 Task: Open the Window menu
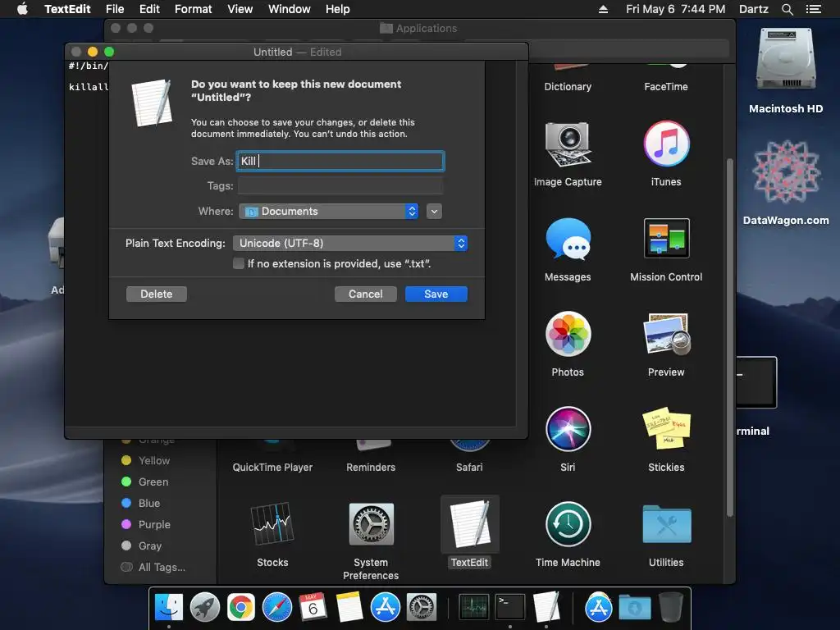(290, 9)
